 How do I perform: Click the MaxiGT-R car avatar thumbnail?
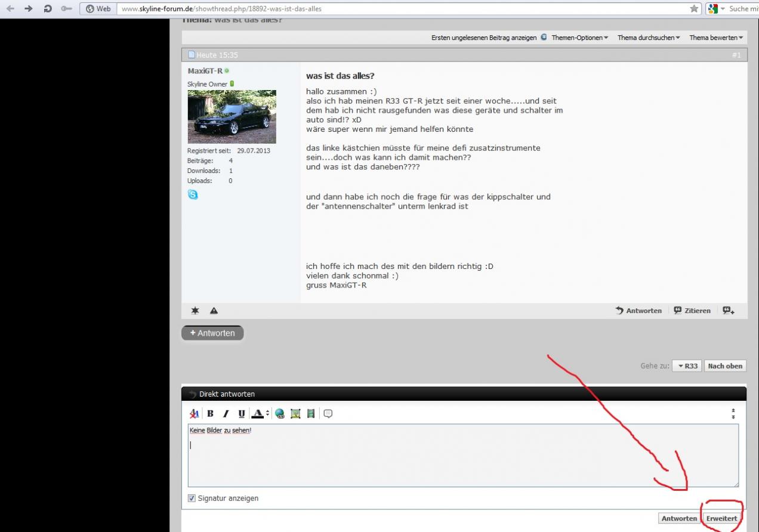click(x=232, y=117)
